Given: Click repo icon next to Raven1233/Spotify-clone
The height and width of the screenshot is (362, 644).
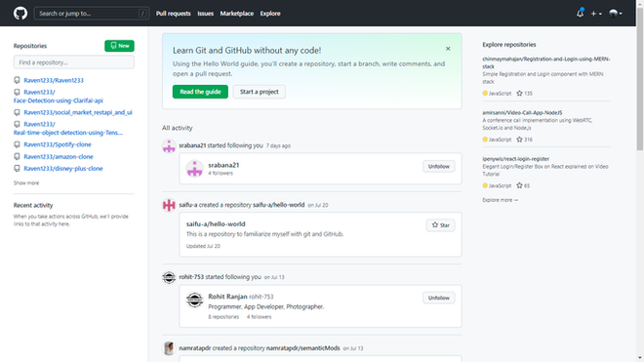Looking at the screenshot, I should 17,144.
